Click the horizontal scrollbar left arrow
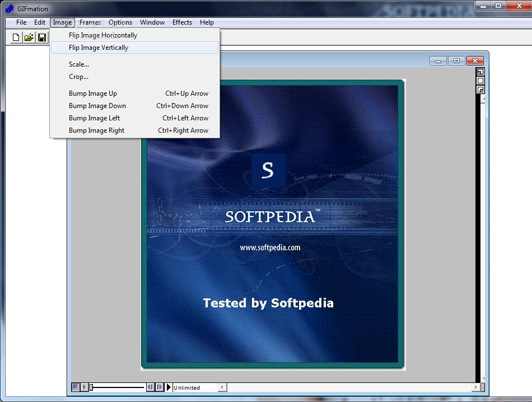Image resolution: width=532 pixels, height=402 pixels. click(x=222, y=387)
